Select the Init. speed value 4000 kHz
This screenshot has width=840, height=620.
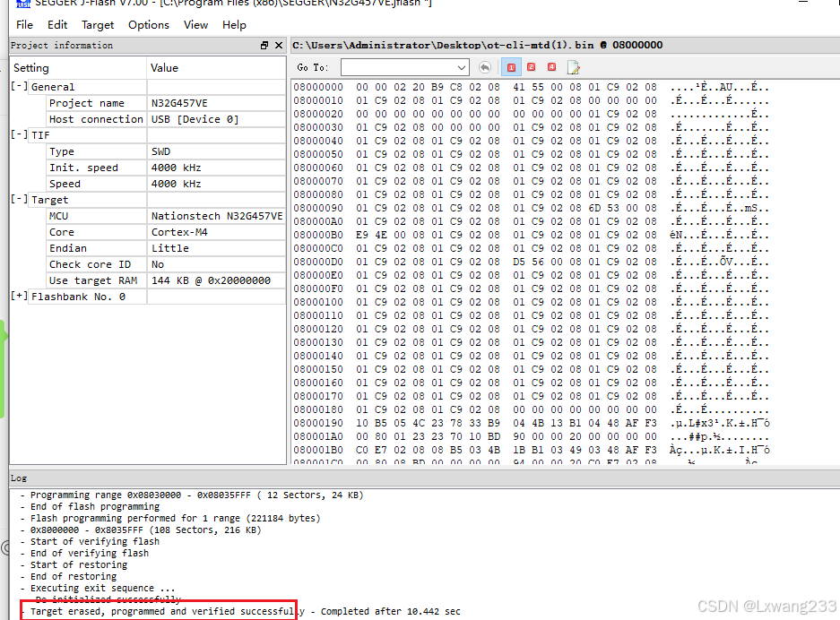click(177, 168)
